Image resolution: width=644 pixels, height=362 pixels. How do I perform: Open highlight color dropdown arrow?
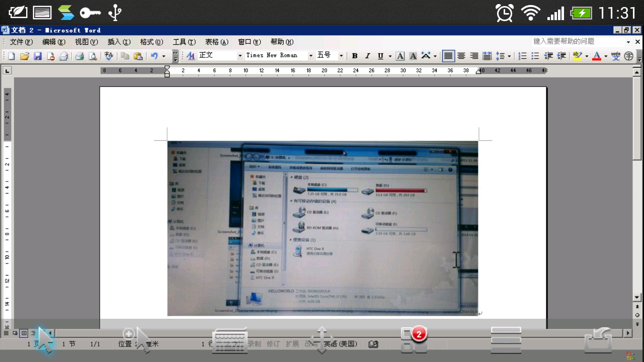click(x=587, y=56)
